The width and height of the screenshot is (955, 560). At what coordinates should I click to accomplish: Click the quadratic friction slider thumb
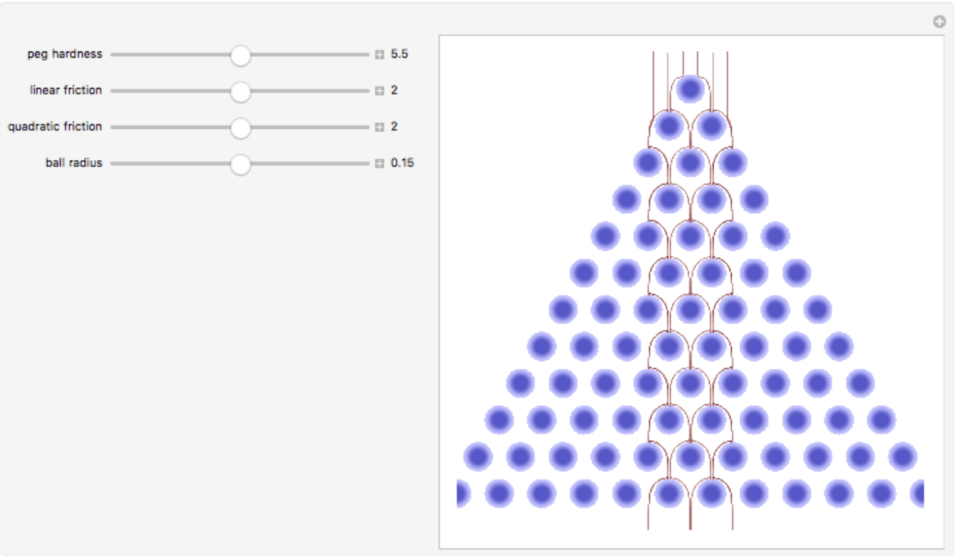click(241, 128)
